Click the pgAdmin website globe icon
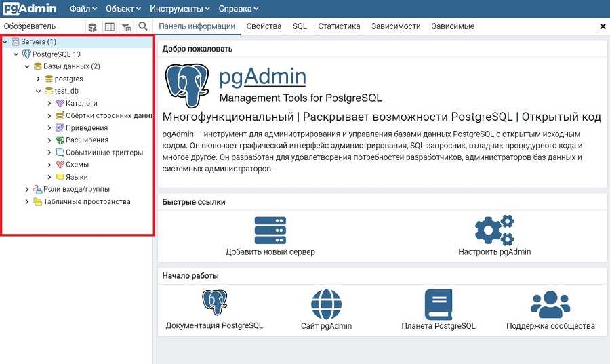 pyautogui.click(x=326, y=304)
